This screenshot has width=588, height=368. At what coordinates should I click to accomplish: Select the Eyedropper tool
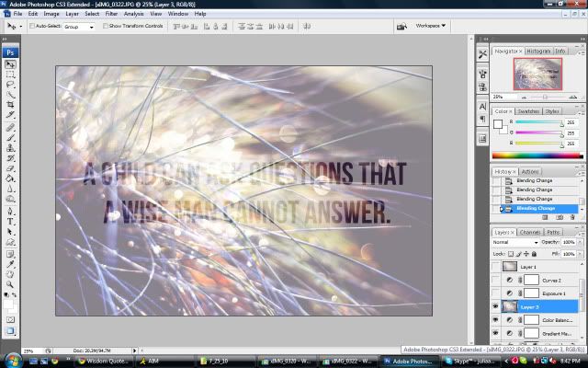point(10,264)
